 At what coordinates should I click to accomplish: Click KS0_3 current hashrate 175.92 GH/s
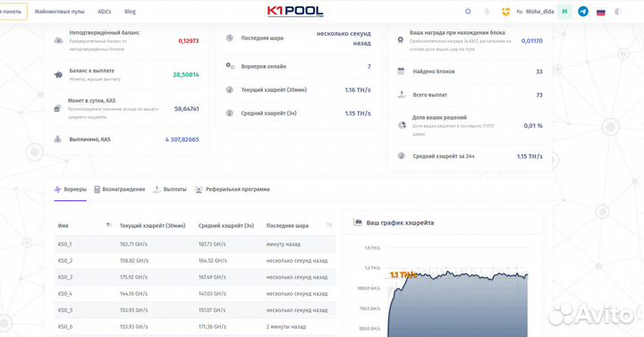tap(133, 277)
